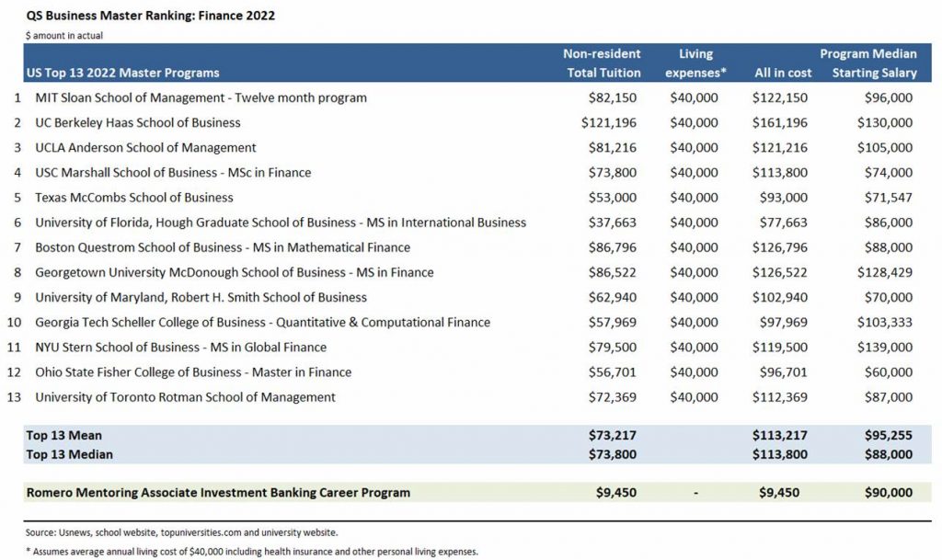Click NYU Stern starting salary $139,000

click(885, 348)
